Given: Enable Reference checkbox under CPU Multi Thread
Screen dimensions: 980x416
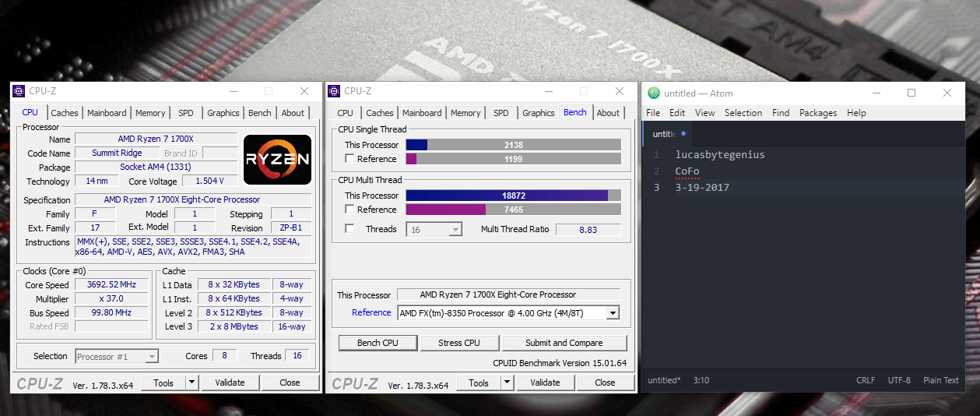Looking at the screenshot, I should tap(349, 210).
